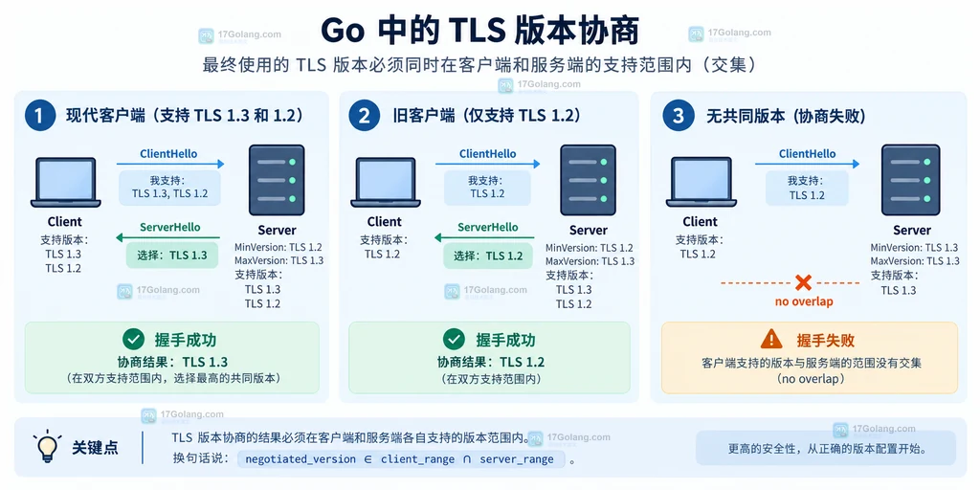The height and width of the screenshot is (490, 980).
Task: Click the server icon in the 现代客户端 panel
Action: [277, 180]
